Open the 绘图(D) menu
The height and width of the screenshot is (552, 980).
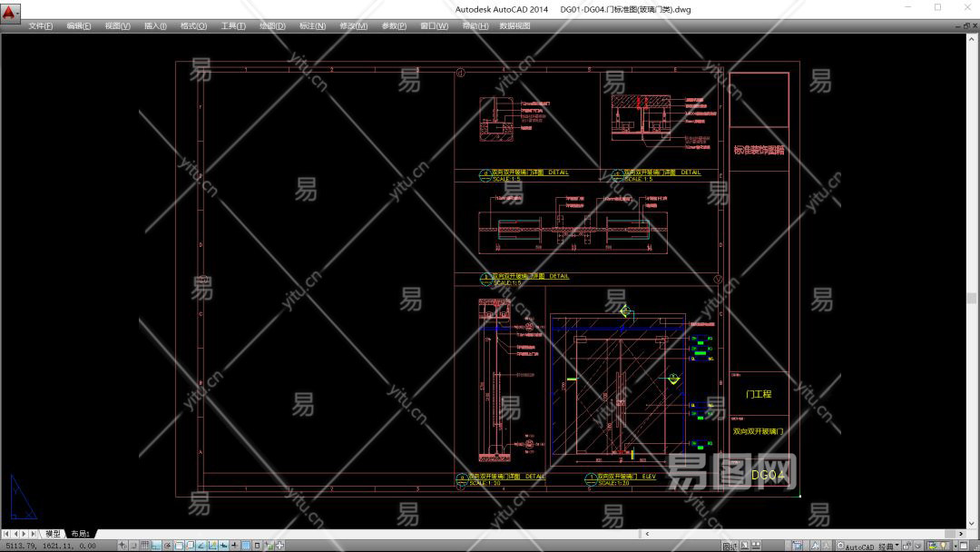[272, 25]
